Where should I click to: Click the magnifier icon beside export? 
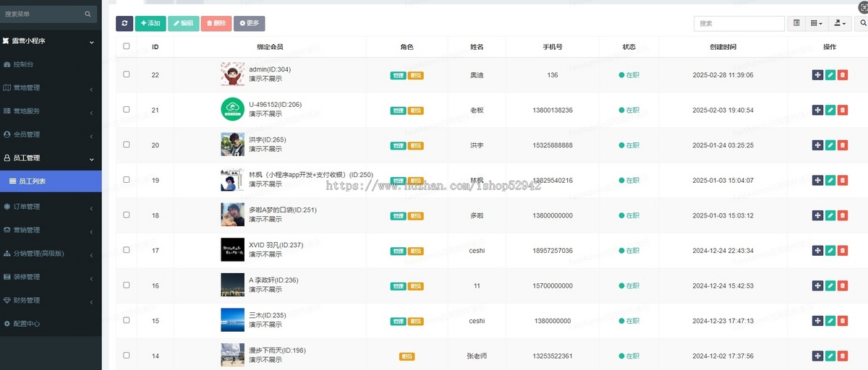point(863,23)
